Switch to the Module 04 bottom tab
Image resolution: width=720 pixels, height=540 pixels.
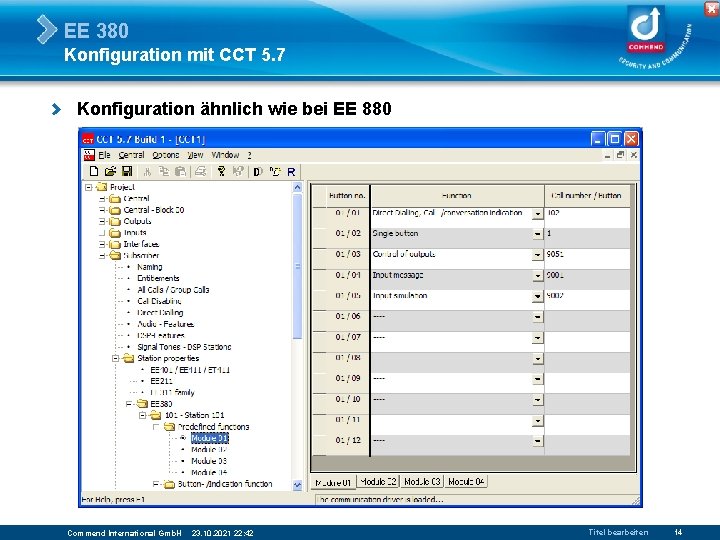pyautogui.click(x=466, y=482)
